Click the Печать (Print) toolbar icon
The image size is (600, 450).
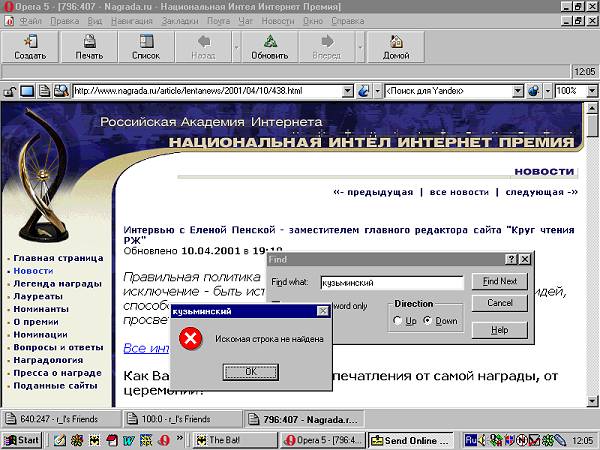89,42
